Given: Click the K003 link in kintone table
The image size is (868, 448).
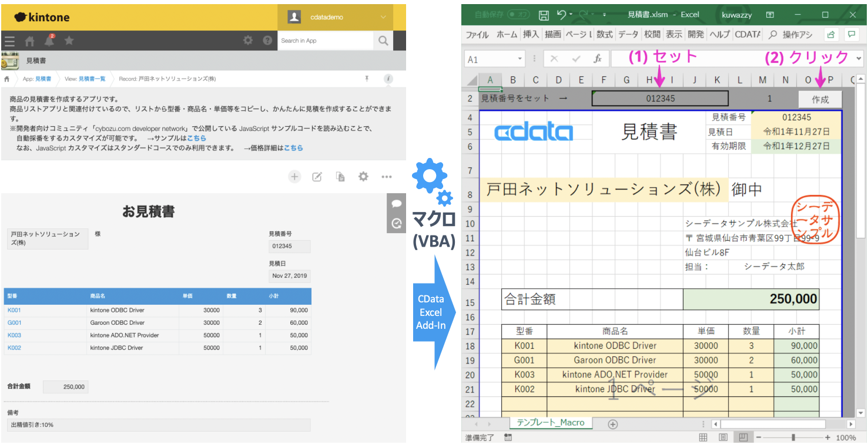Looking at the screenshot, I should [x=15, y=335].
